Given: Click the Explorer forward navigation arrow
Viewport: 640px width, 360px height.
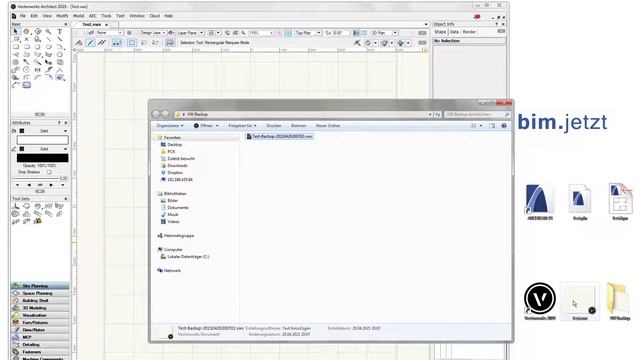Looking at the screenshot, I should pyautogui.click(x=165, y=114).
